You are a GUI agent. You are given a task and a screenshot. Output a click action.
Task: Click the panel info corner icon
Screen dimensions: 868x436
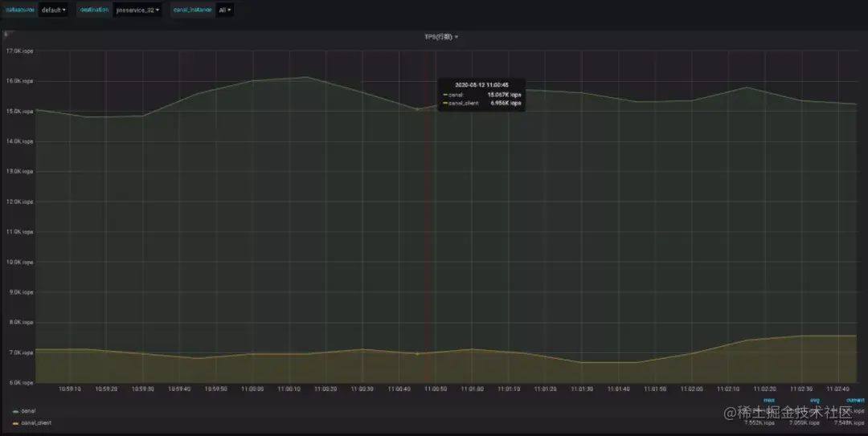click(6, 35)
